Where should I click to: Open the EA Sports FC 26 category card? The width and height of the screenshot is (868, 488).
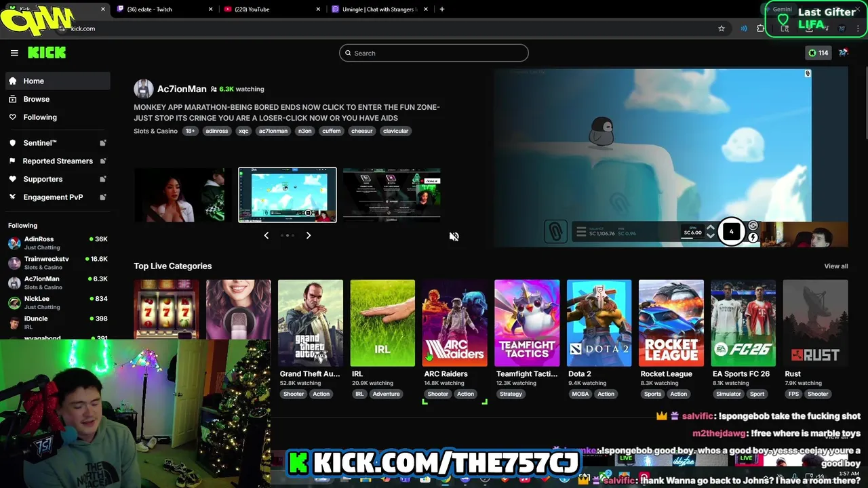click(x=743, y=323)
